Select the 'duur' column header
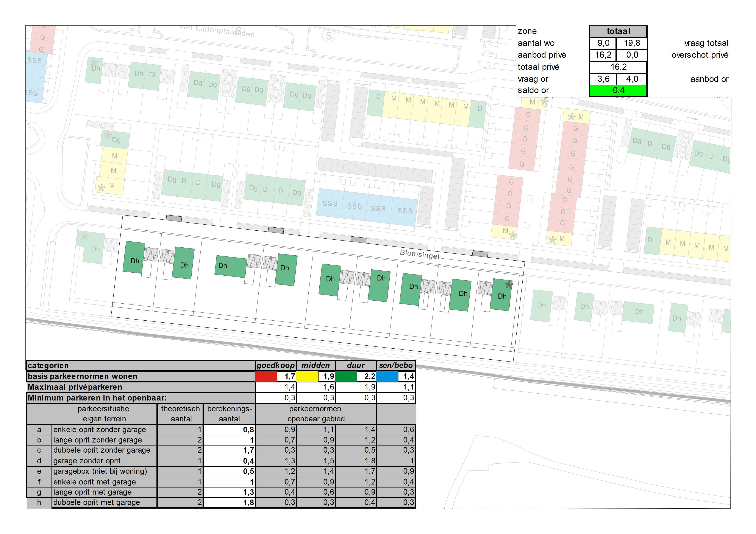The width and height of the screenshot is (756, 534). tap(356, 366)
